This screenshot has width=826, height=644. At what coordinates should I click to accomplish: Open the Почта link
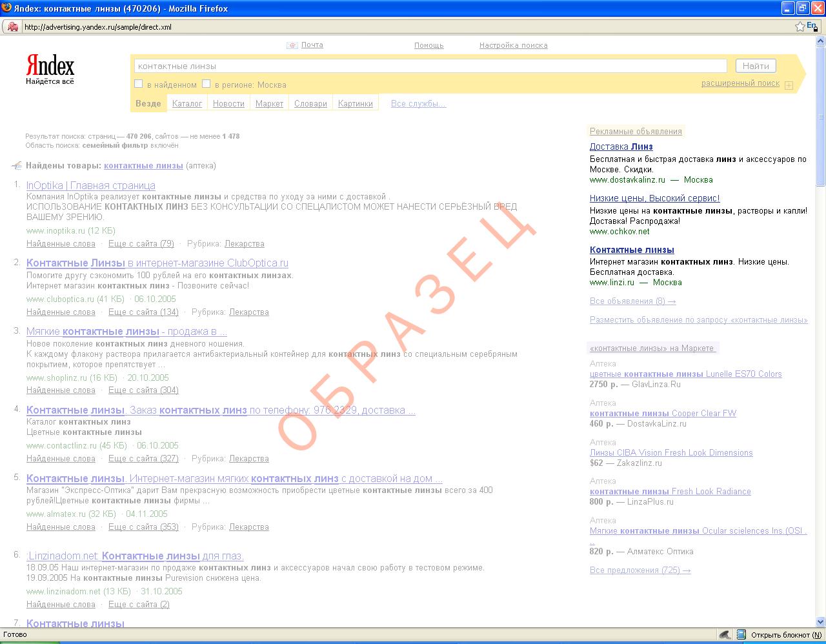(x=312, y=45)
